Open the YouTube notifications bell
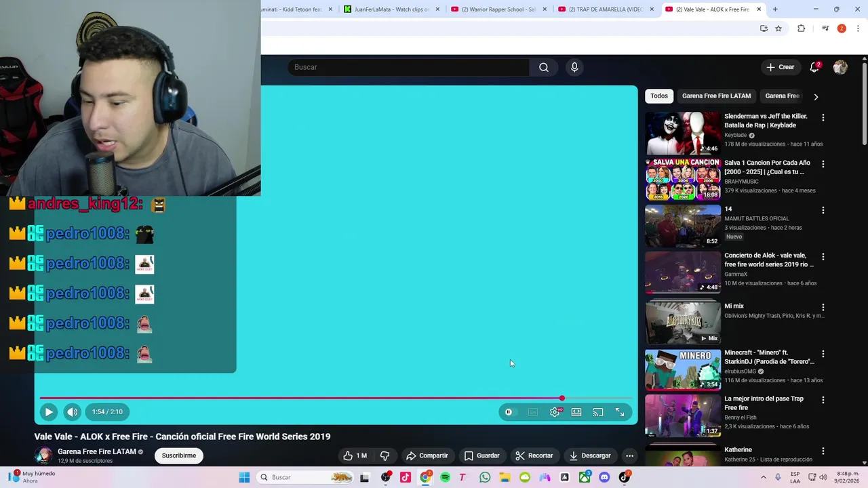Image resolution: width=868 pixels, height=488 pixels. click(814, 67)
